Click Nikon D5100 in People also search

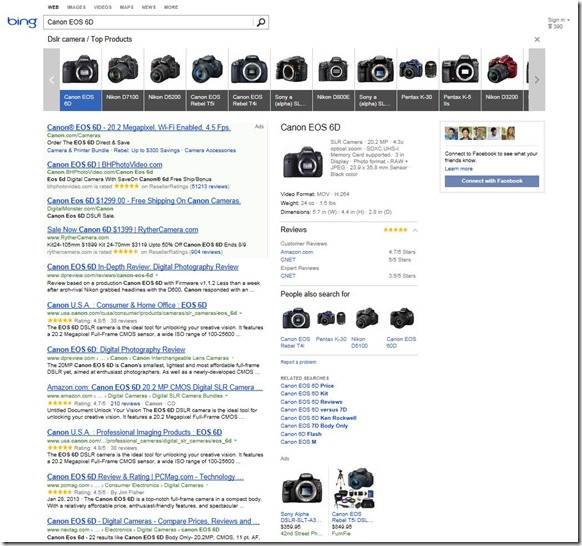click(365, 328)
